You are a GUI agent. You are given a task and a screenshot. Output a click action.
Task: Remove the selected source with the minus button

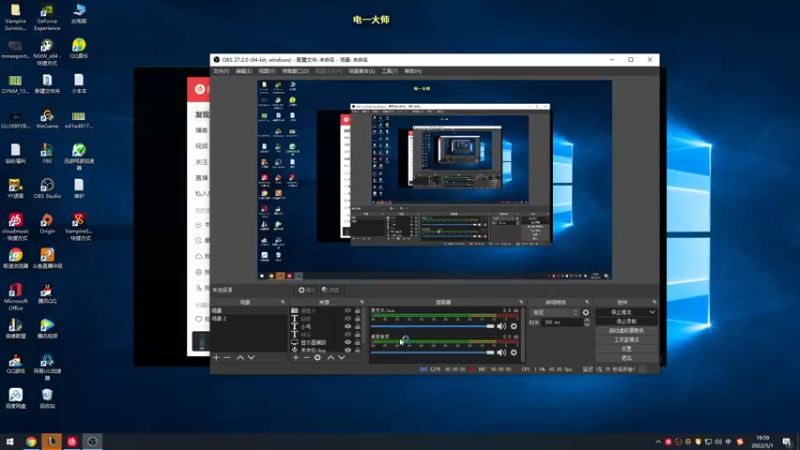(306, 358)
